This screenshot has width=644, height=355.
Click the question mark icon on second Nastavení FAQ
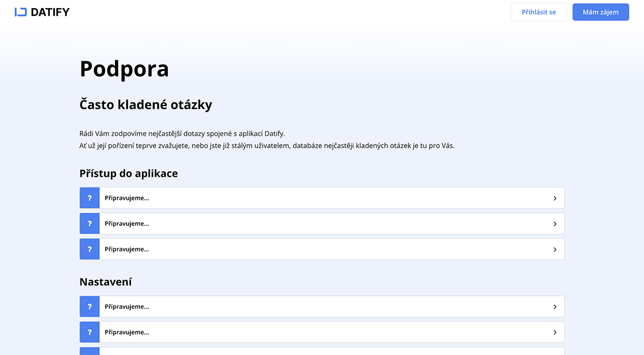pyautogui.click(x=89, y=332)
